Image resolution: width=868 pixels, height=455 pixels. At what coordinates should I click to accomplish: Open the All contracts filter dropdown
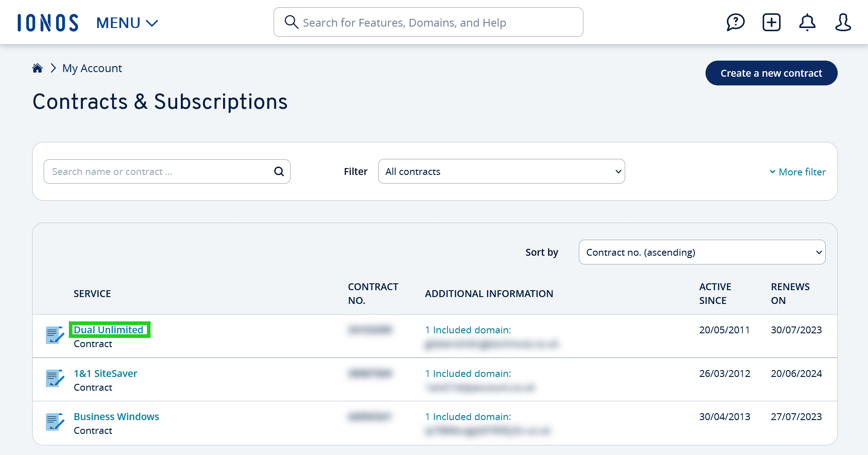coord(501,172)
